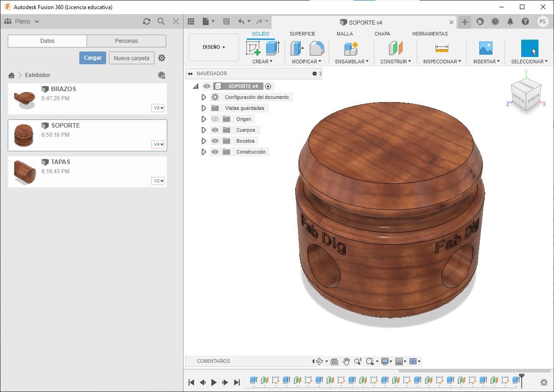Open job status clock icon

pos(495,21)
